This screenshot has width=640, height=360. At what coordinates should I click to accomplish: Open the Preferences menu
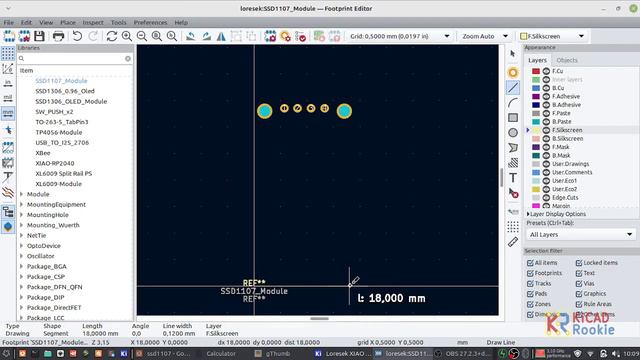pyautogui.click(x=150, y=22)
